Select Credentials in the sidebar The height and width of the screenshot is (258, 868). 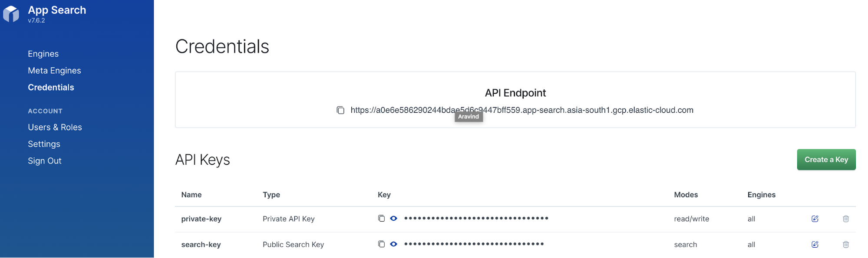(x=51, y=88)
